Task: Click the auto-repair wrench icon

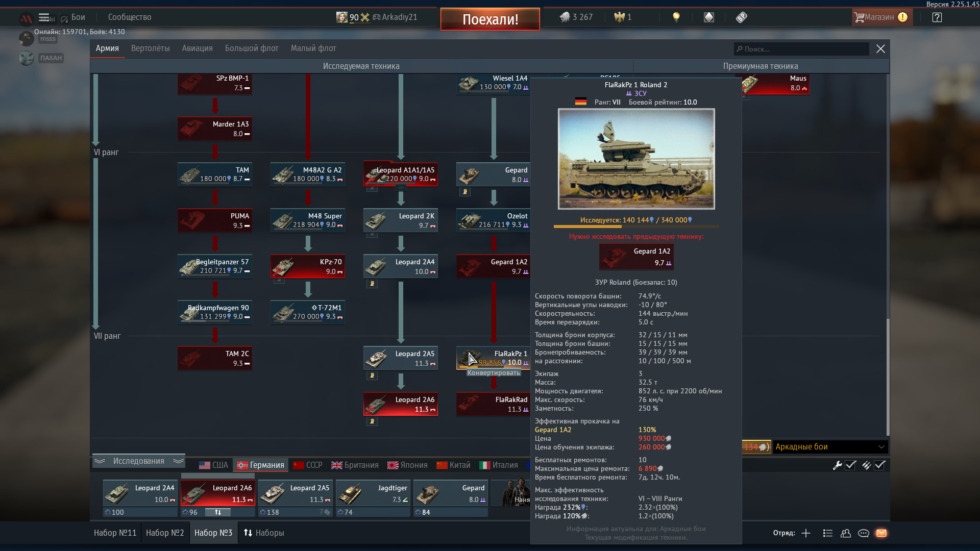Action: 837,465
